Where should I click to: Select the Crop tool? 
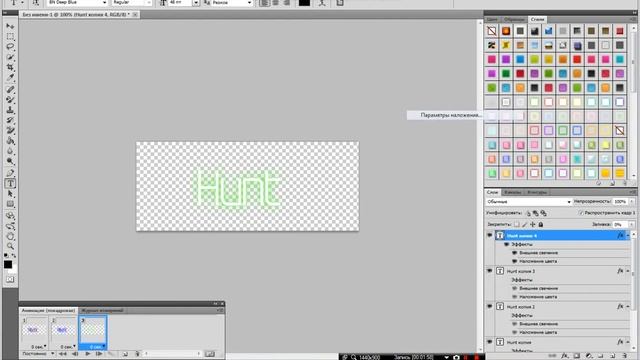tap(10, 67)
